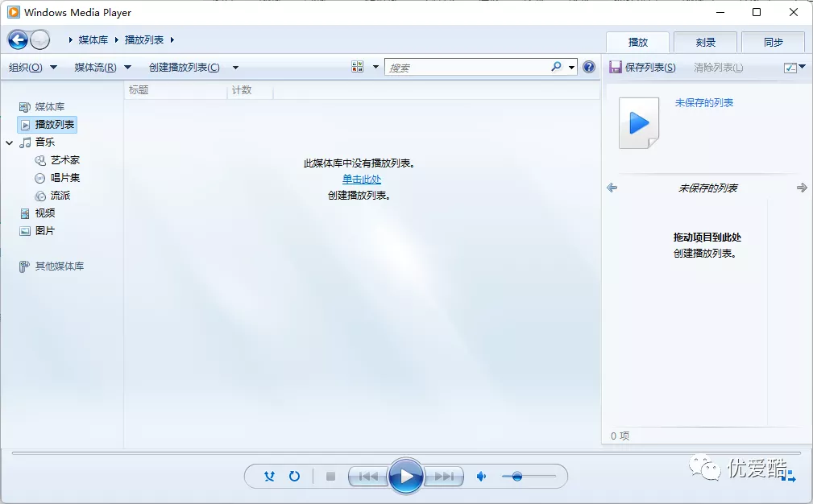Go to next list with right arrow
This screenshot has height=504, width=813.
[802, 188]
